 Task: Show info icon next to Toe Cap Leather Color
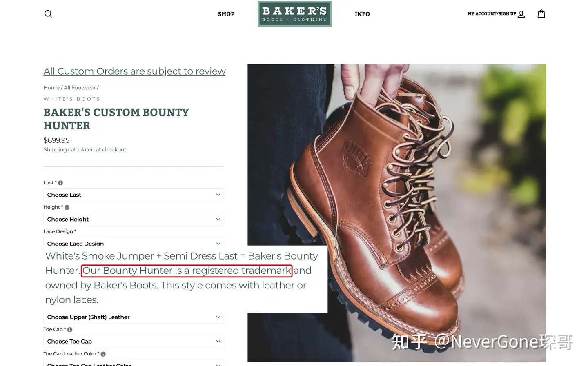pyautogui.click(x=103, y=354)
